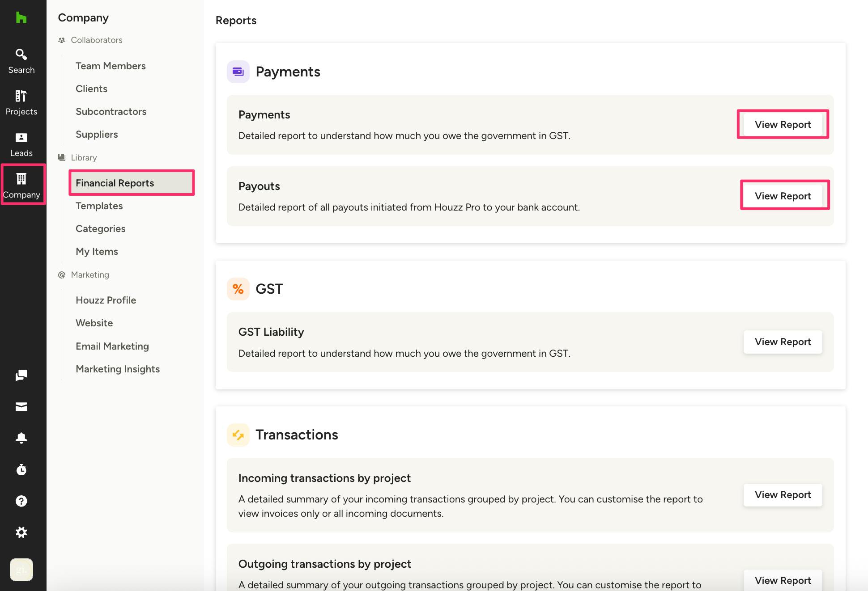This screenshot has height=591, width=868.
Task: Open Marketing Insights menu item
Action: click(118, 369)
